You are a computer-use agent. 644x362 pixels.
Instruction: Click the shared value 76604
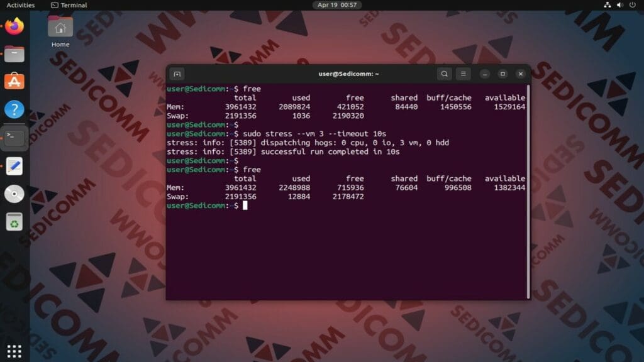click(x=407, y=187)
